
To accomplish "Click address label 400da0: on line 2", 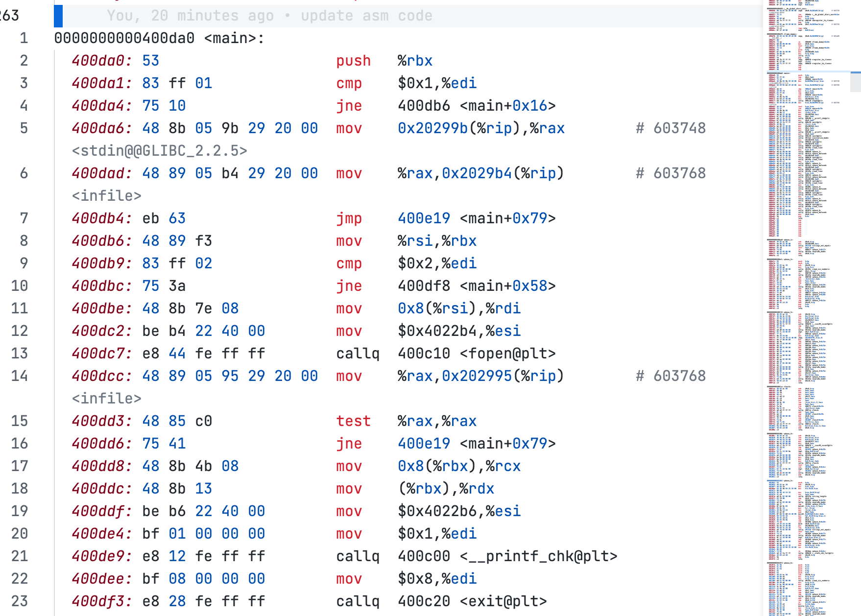I will click(x=102, y=61).
